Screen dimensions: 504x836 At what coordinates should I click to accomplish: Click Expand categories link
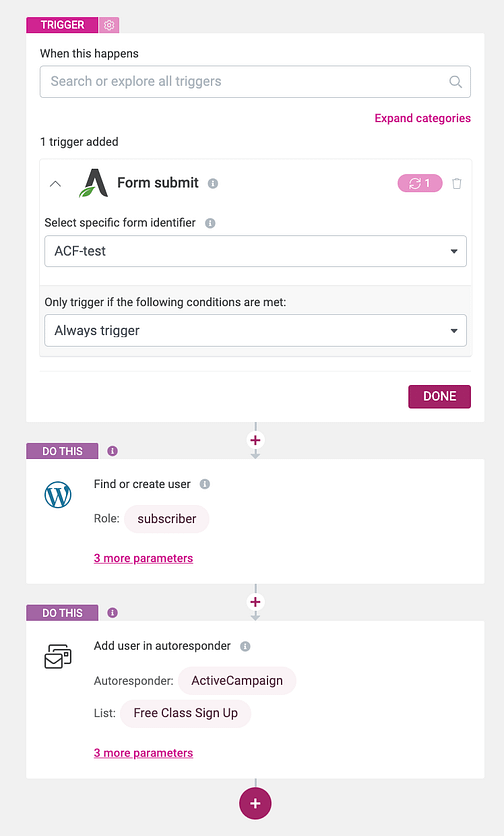(422, 118)
